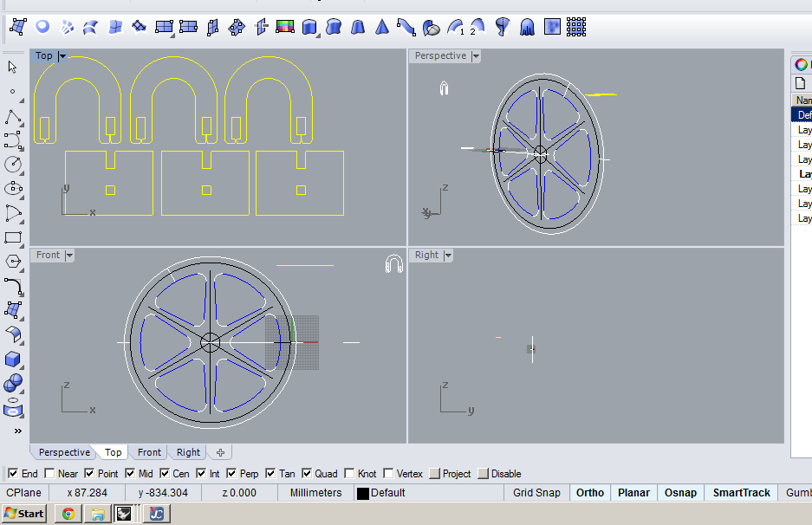This screenshot has height=525, width=812.
Task: Select the Extrude straight tool
Action: pyautogui.click(x=309, y=27)
